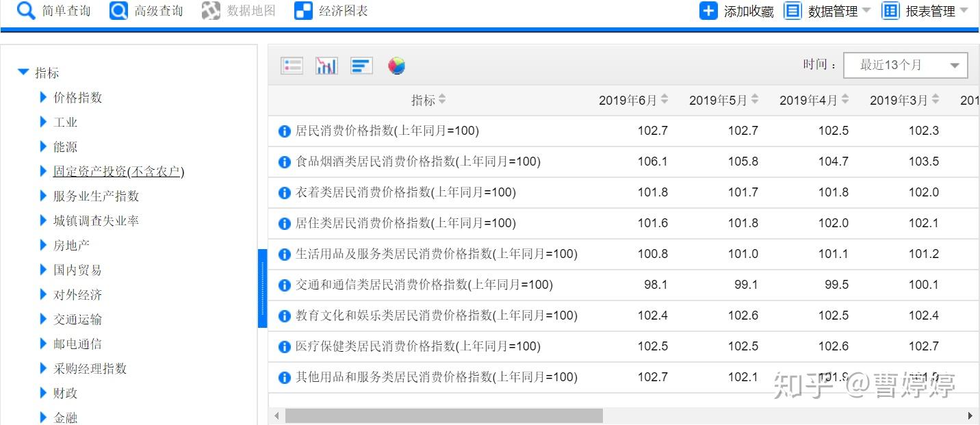Click the table list view icon
This screenshot has width=980, height=425.
click(292, 66)
